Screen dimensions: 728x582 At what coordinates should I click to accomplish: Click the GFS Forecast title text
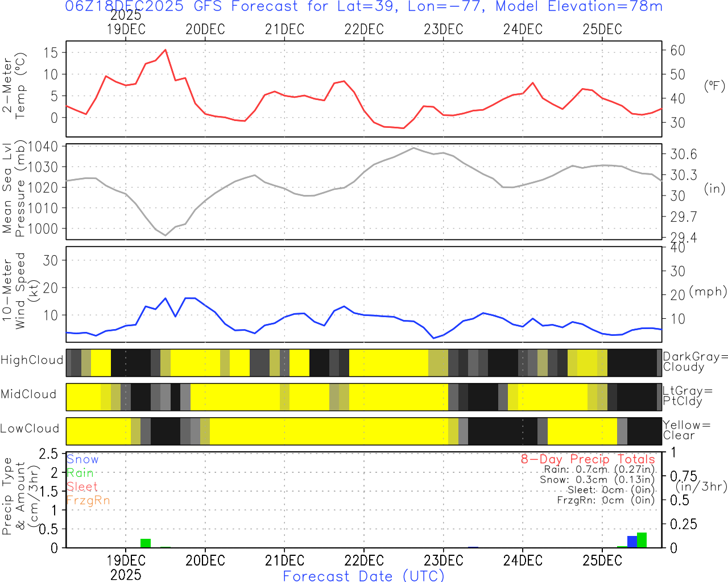click(364, 7)
